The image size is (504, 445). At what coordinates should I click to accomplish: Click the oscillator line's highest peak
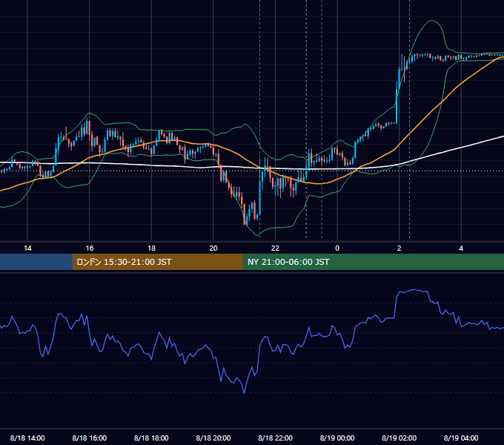coord(414,289)
